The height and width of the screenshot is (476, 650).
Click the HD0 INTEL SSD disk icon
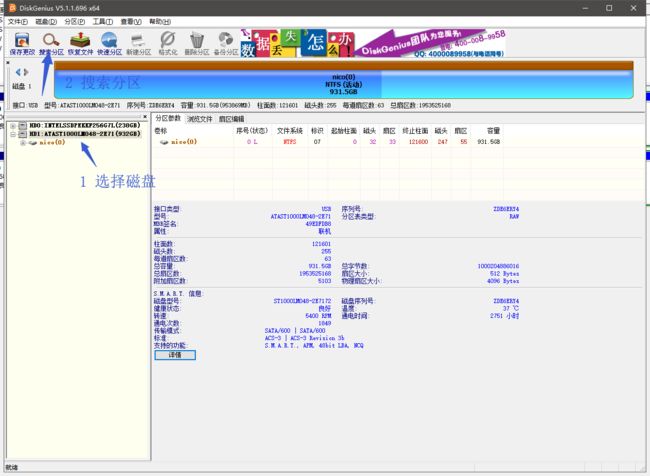tap(22, 125)
